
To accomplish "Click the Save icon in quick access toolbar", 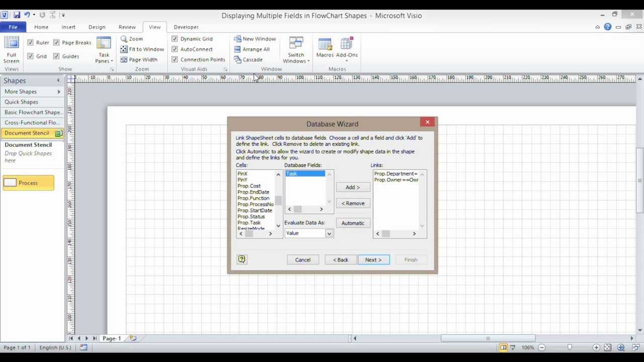I will point(17,15).
